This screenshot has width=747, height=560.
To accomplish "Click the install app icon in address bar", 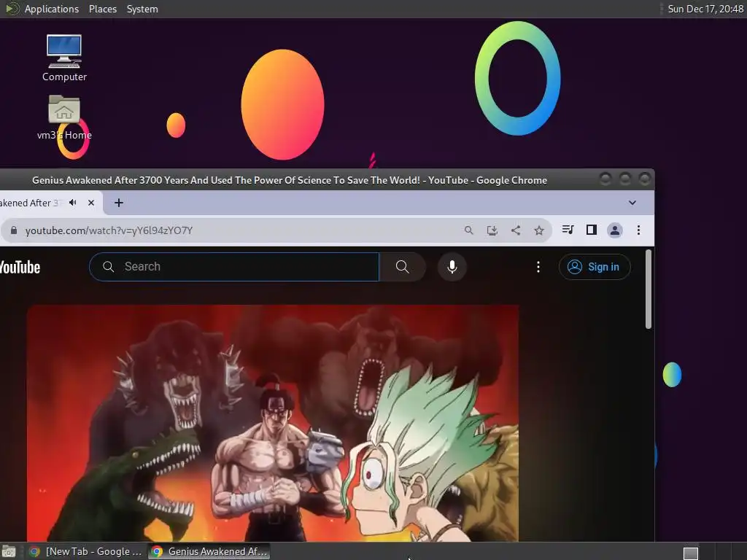I will 492,230.
